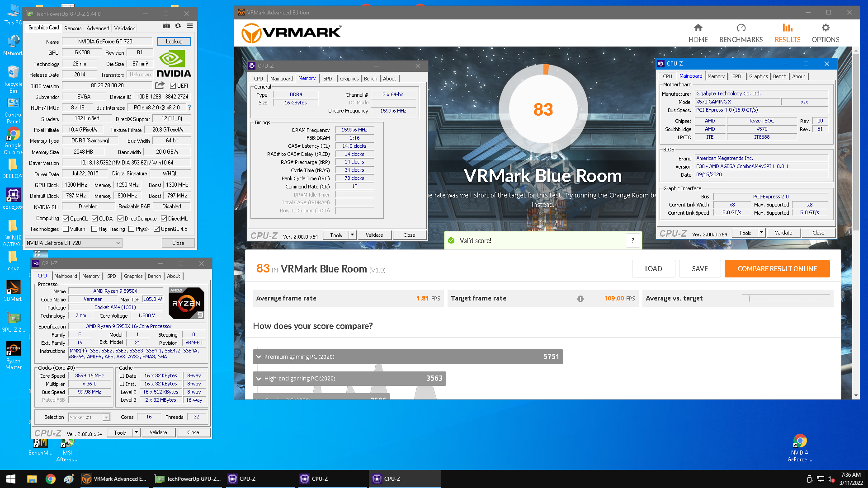868x488 pixels.
Task: Open Recycle Bin desktop icon
Action: (13, 79)
